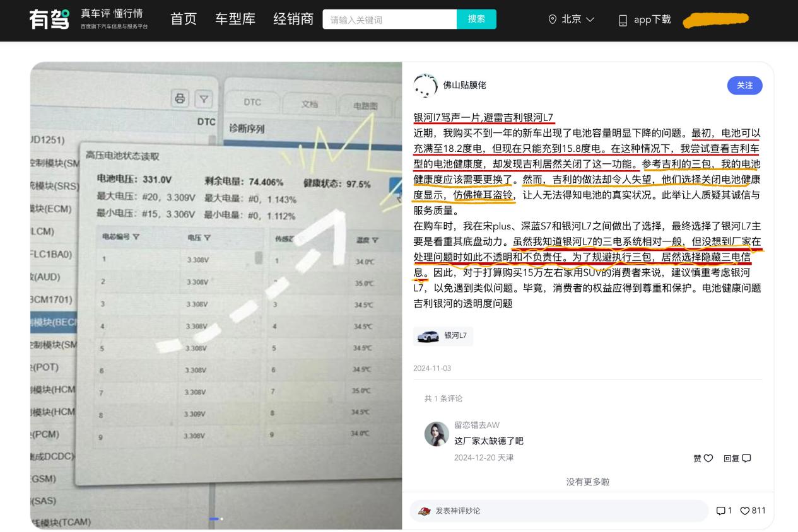
Task: Click the 有驾 site logo
Action: pos(50,20)
